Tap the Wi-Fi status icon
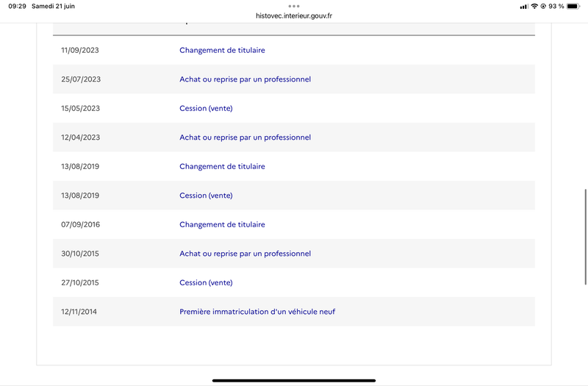Viewport: 588px width, 386px height. 534,6
